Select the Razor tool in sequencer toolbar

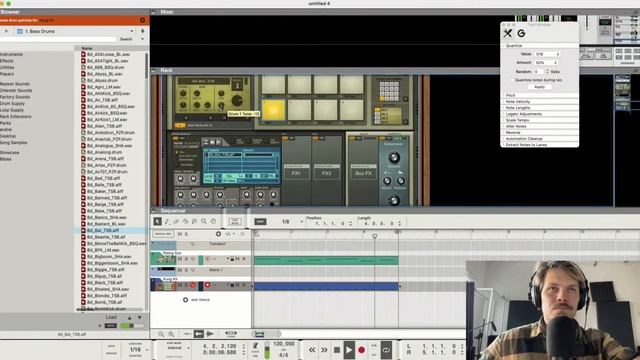[x=185, y=221]
